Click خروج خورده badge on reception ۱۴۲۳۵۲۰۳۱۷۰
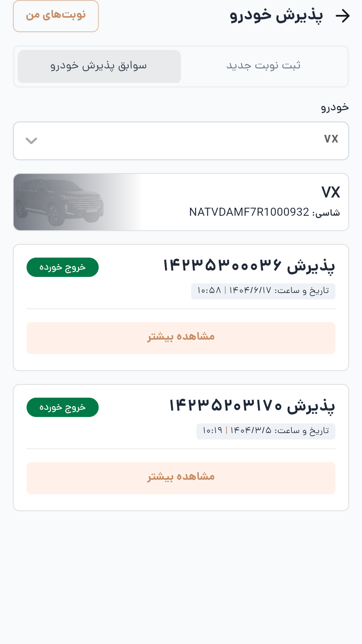 62,407
